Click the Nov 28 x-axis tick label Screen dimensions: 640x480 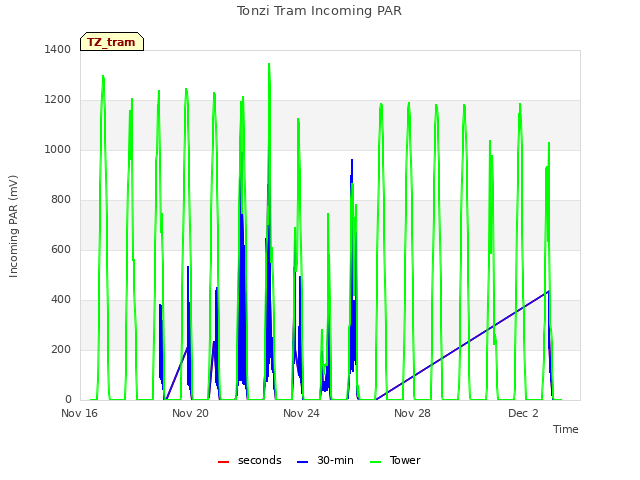412,413
